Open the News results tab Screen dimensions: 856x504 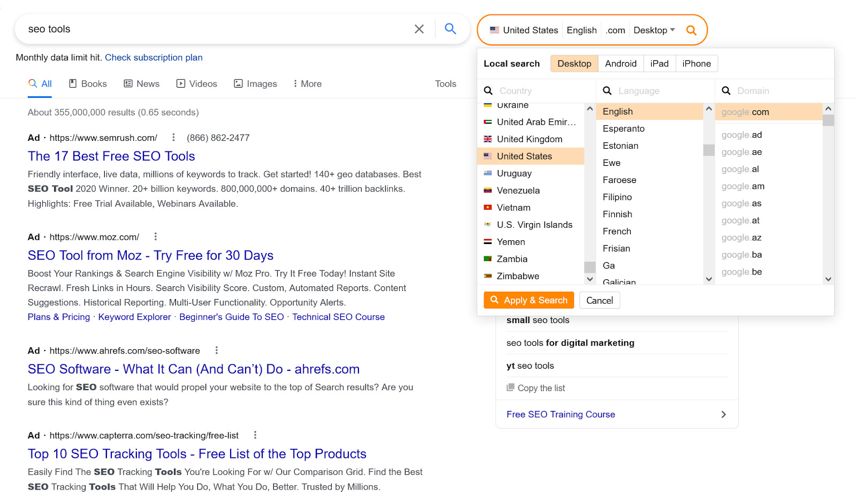[x=141, y=83]
